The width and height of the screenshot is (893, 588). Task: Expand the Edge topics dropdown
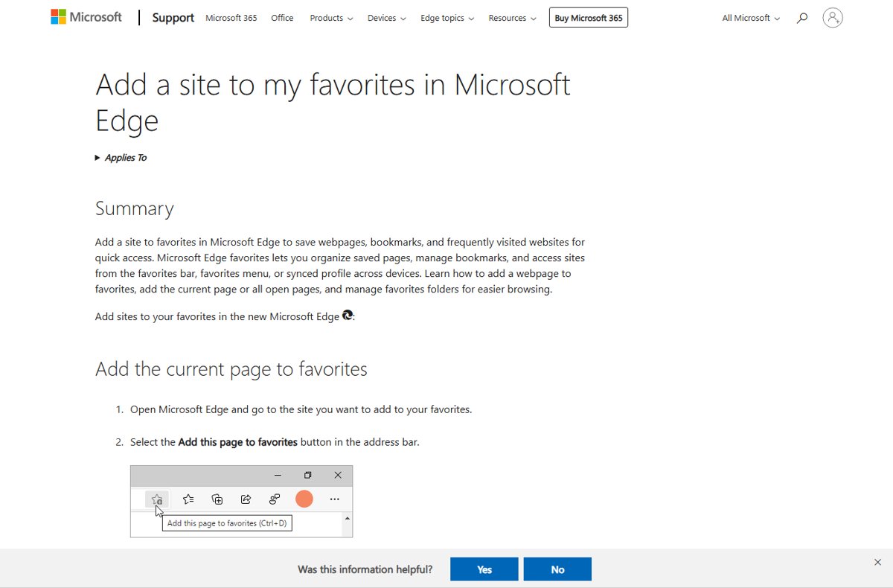[447, 18]
